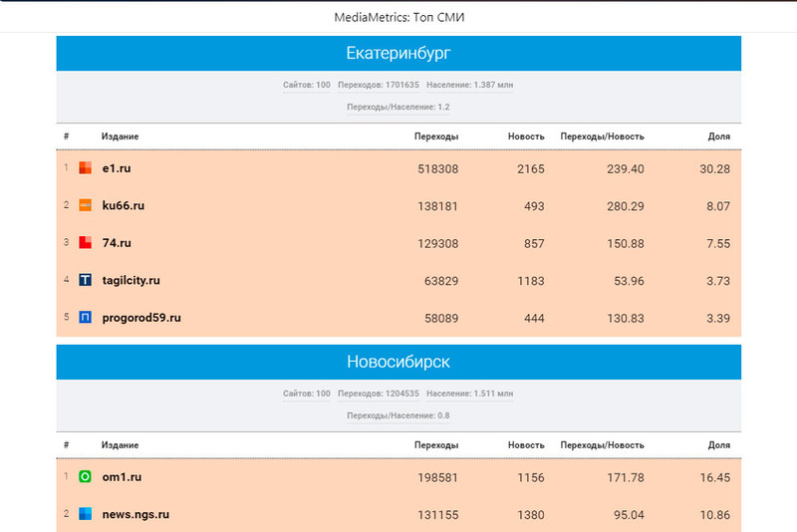The image size is (797, 532).
Task: Click the news.ngs.ru blue favicon icon
Action: tap(86, 514)
